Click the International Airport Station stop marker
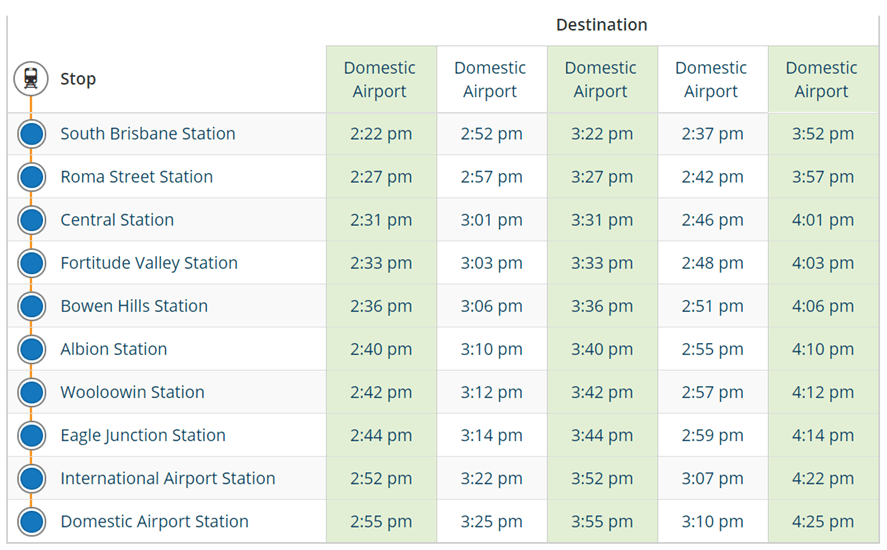Screen dimensions: 887x550 32,478
